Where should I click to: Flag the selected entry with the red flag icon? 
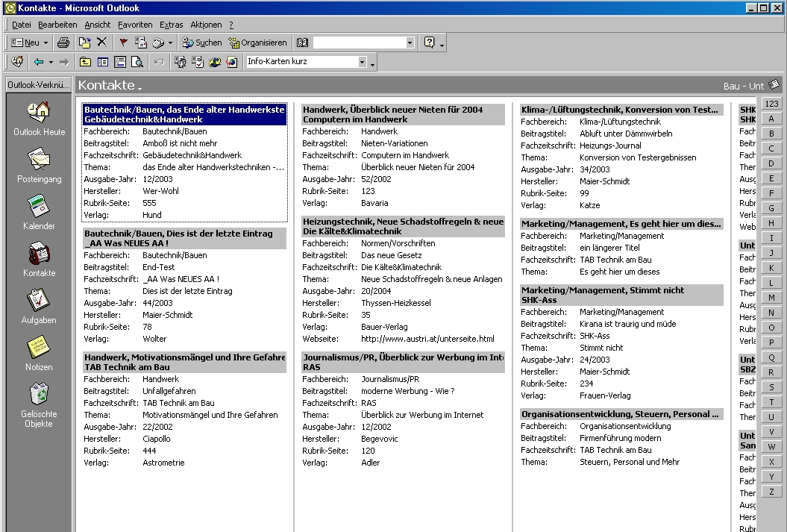pos(124,43)
